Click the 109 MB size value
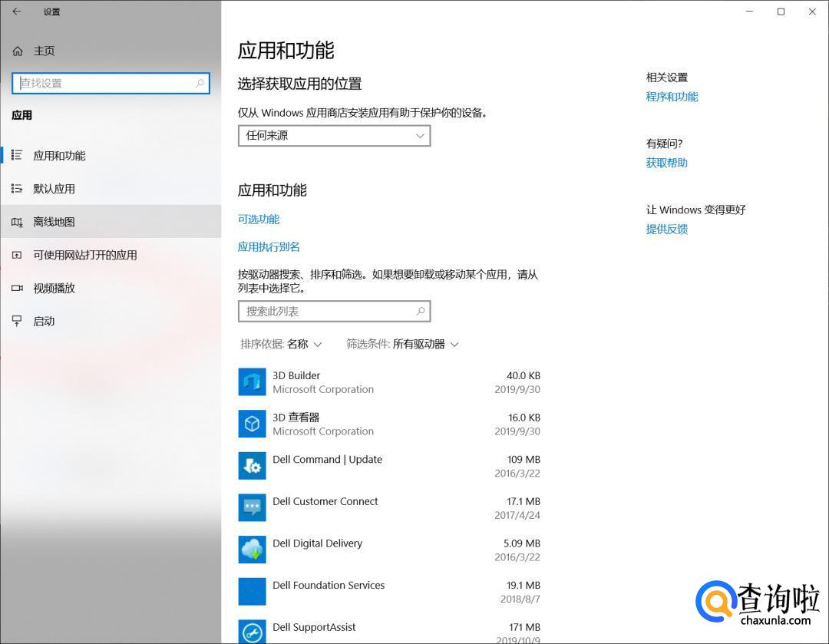Screen dimensions: 829x644 coord(523,460)
